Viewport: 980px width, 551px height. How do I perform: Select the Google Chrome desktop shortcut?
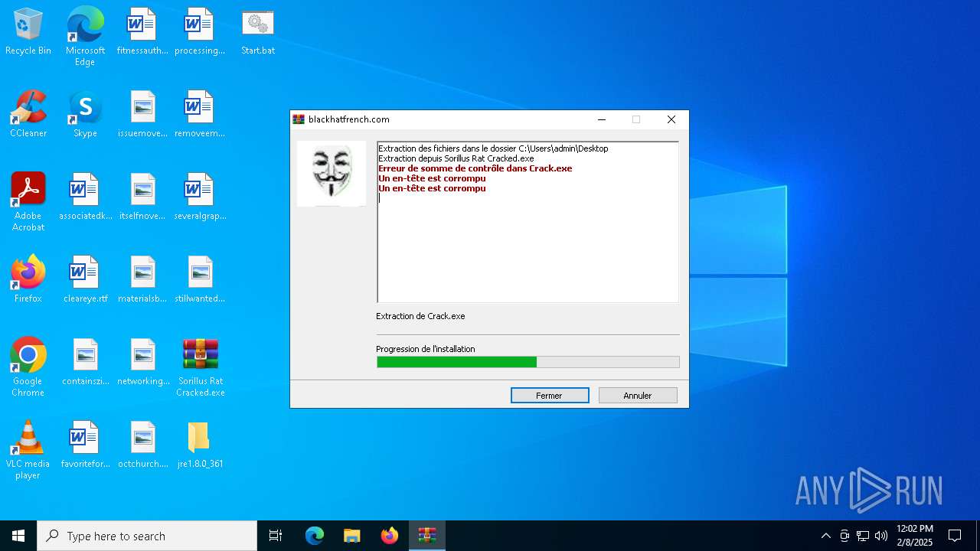pyautogui.click(x=28, y=367)
